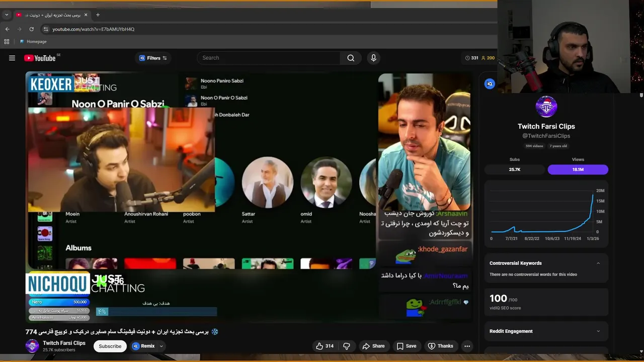
Task: Open the Twitch Farsi Clips avatar below video
Action: [32, 346]
